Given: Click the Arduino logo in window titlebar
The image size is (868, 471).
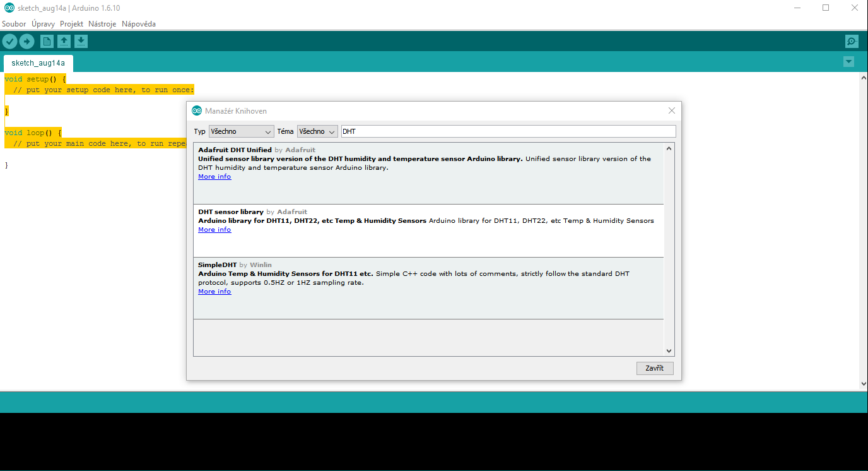Looking at the screenshot, I should click(8, 8).
